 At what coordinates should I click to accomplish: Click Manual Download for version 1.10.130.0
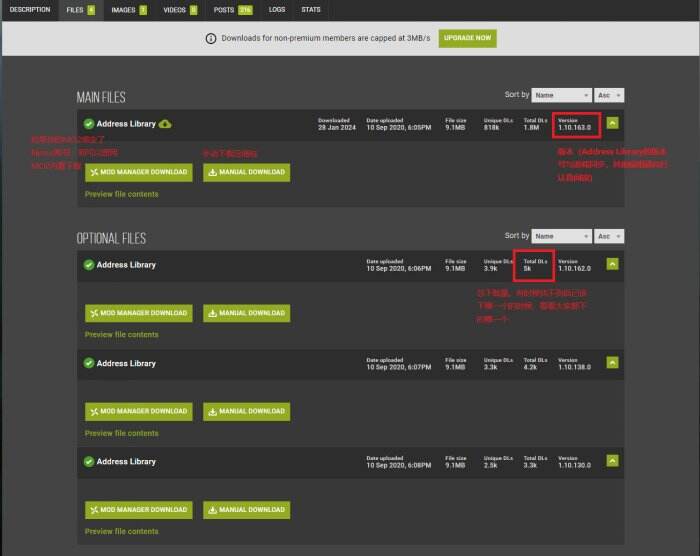[x=246, y=510]
